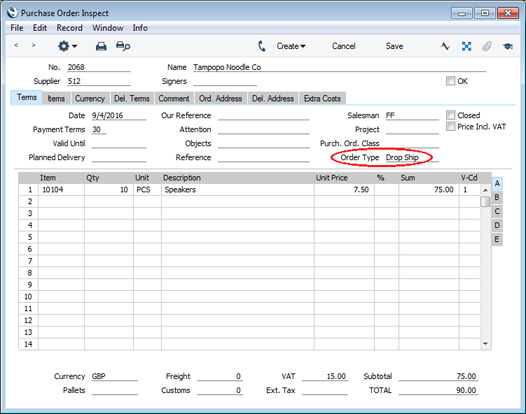Expand the Create dropdown menu
526x414 pixels.
click(x=291, y=46)
